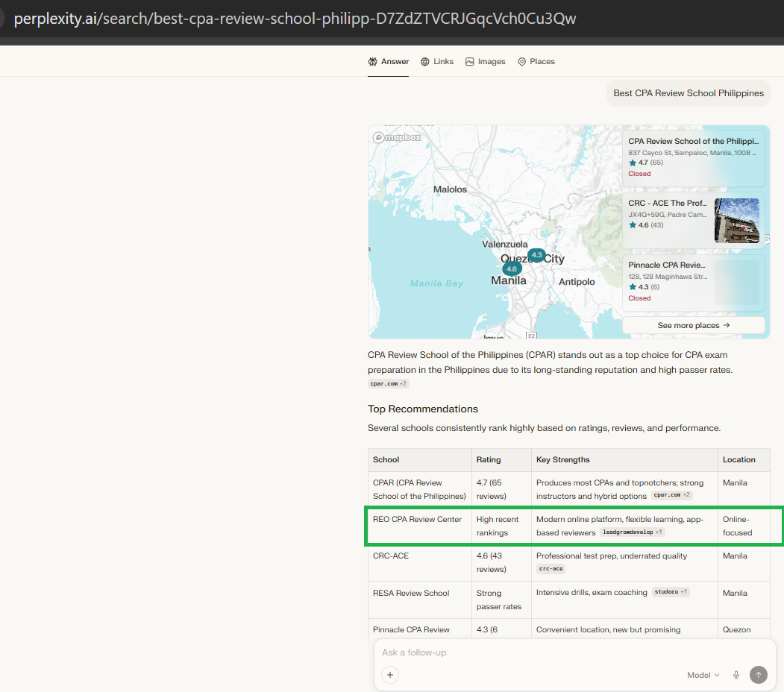
Task: Click See more places button
Action: pyautogui.click(x=693, y=325)
